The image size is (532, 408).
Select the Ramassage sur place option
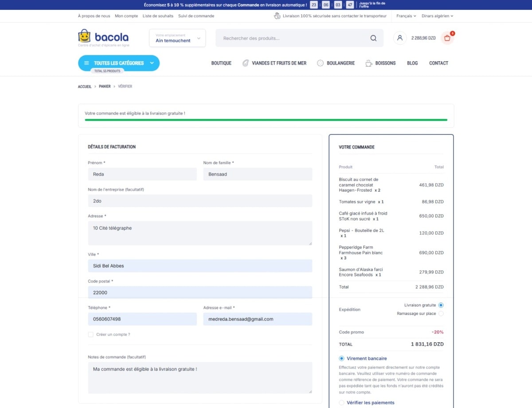[441, 314]
